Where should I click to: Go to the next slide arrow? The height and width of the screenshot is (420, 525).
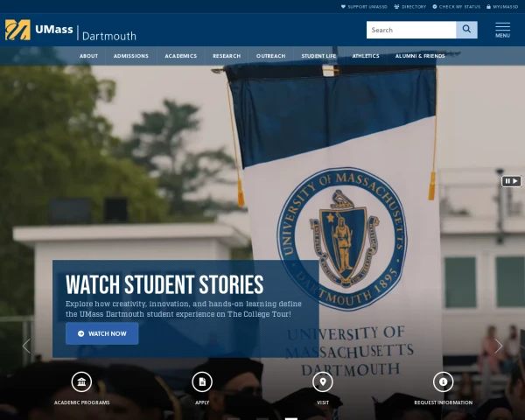coord(499,346)
